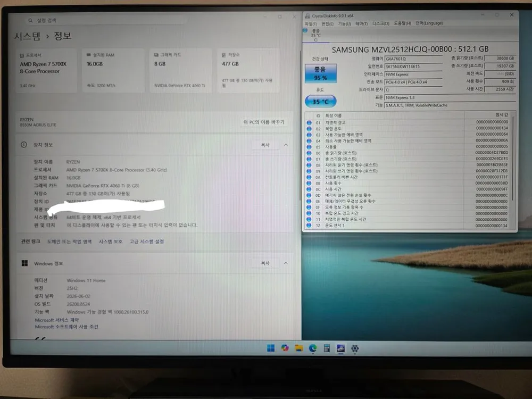Open Microsoft Edge from the taskbar
The height and width of the screenshot is (399, 532).
click(313, 348)
